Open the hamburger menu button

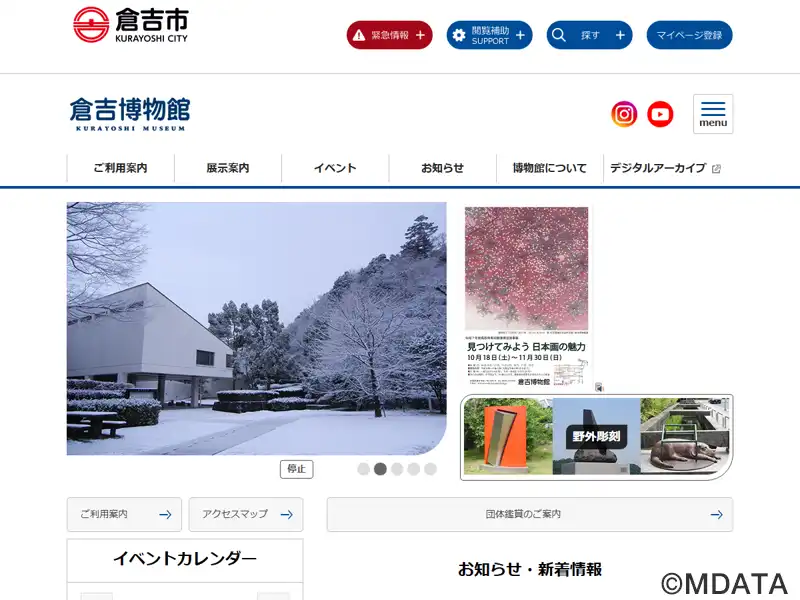point(713,114)
